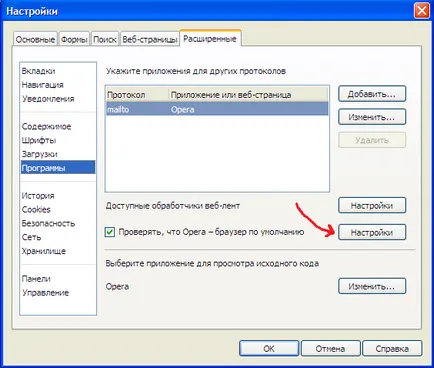Switch to the Основные tab
Image resolution: width=434 pixels, height=368 pixels.
[35, 39]
